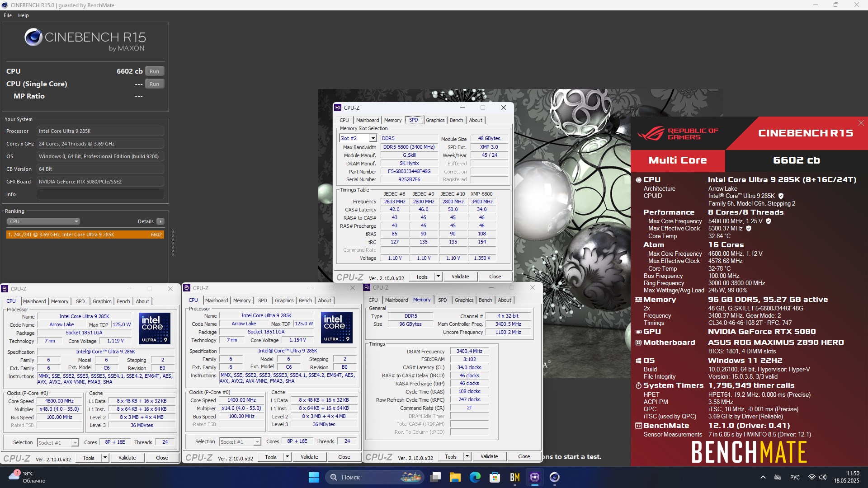Click NVIDIA GeForce RTX 5080 GPU text in BenchMate

tap(762, 332)
